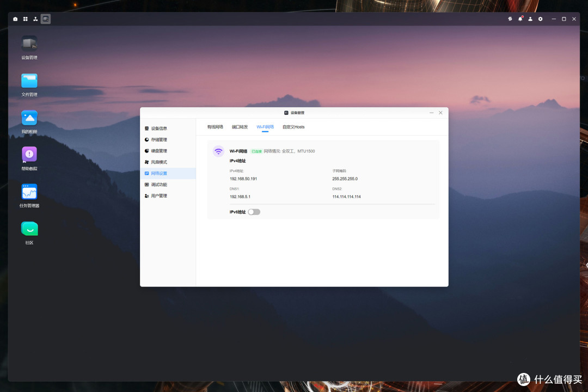Select the Wi-Fi网络 tab
588x392 pixels.
pos(265,127)
